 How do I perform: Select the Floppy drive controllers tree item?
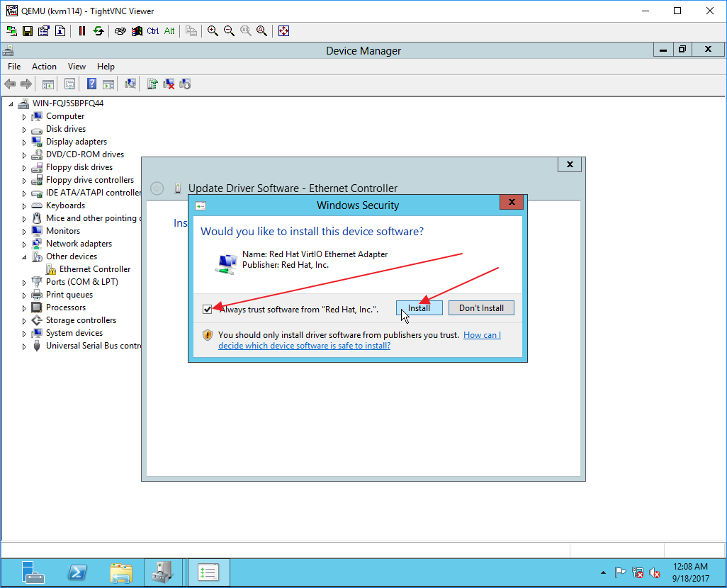pos(90,180)
